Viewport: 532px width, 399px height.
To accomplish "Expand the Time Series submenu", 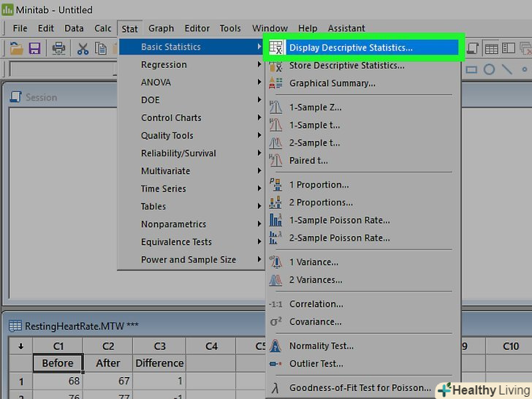I will click(191, 189).
